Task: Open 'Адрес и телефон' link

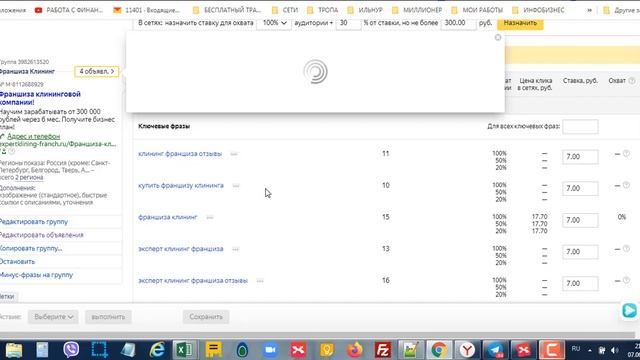Action: [x=33, y=136]
